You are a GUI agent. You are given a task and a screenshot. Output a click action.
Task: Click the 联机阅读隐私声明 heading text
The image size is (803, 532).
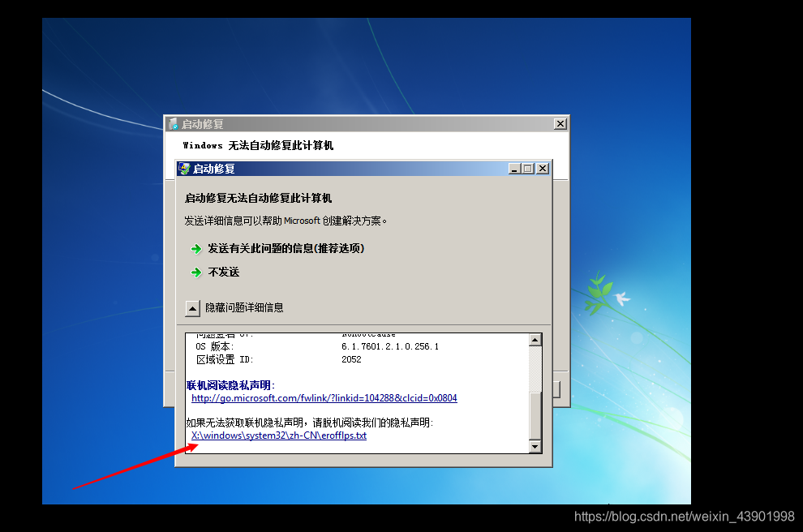tap(230, 385)
